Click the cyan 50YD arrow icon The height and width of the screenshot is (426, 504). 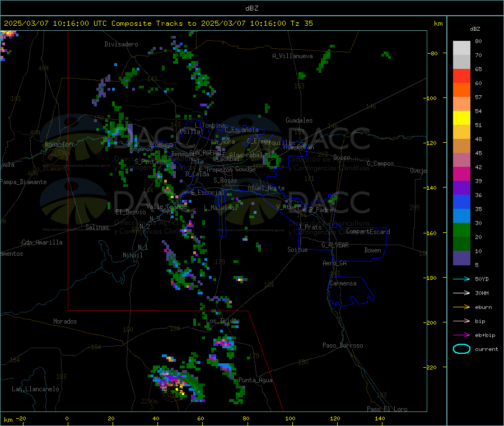click(x=461, y=279)
